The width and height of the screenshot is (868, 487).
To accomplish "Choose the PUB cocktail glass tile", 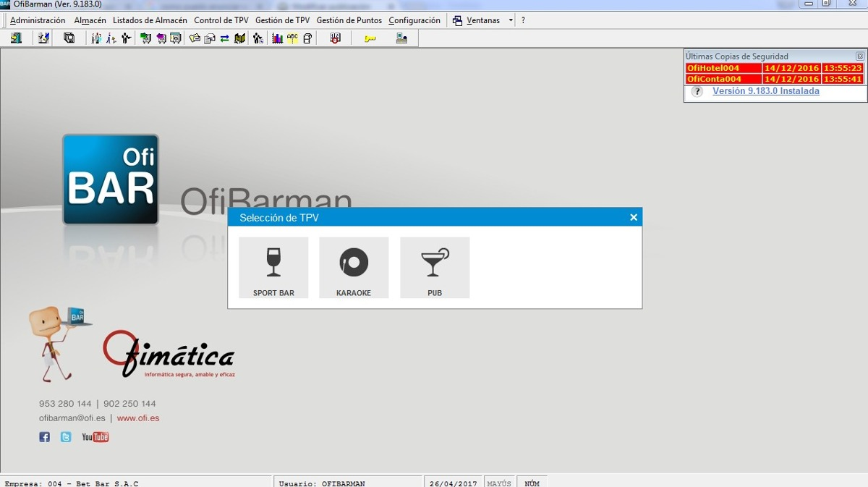I will (435, 268).
